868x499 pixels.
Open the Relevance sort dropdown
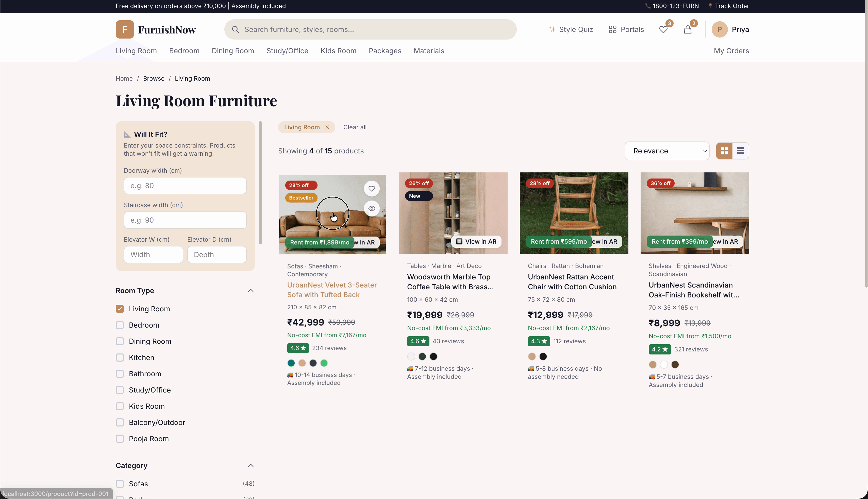[x=667, y=151]
